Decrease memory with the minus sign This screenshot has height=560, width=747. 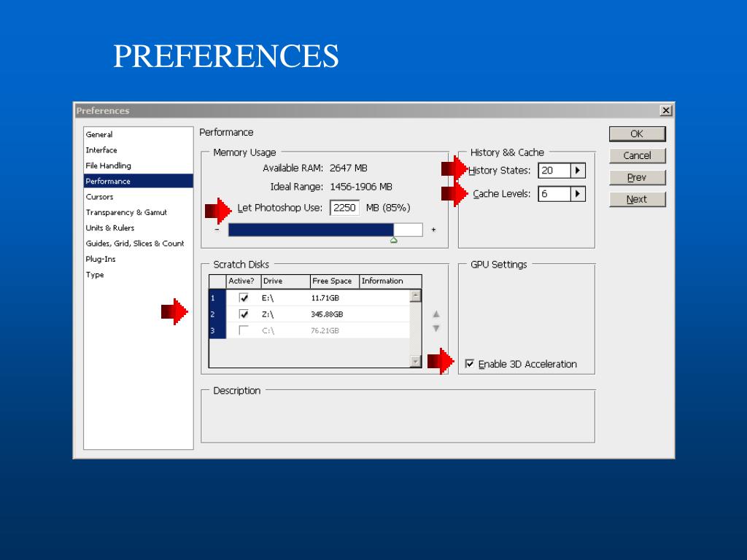(x=217, y=230)
